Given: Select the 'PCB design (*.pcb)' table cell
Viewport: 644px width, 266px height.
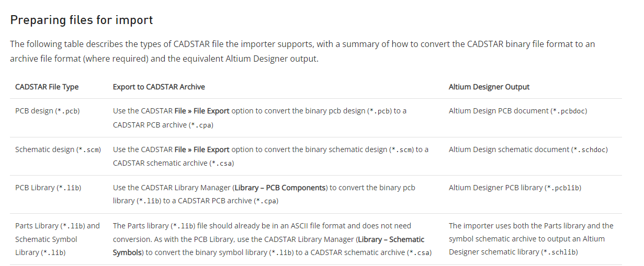Looking at the screenshot, I should (48, 111).
